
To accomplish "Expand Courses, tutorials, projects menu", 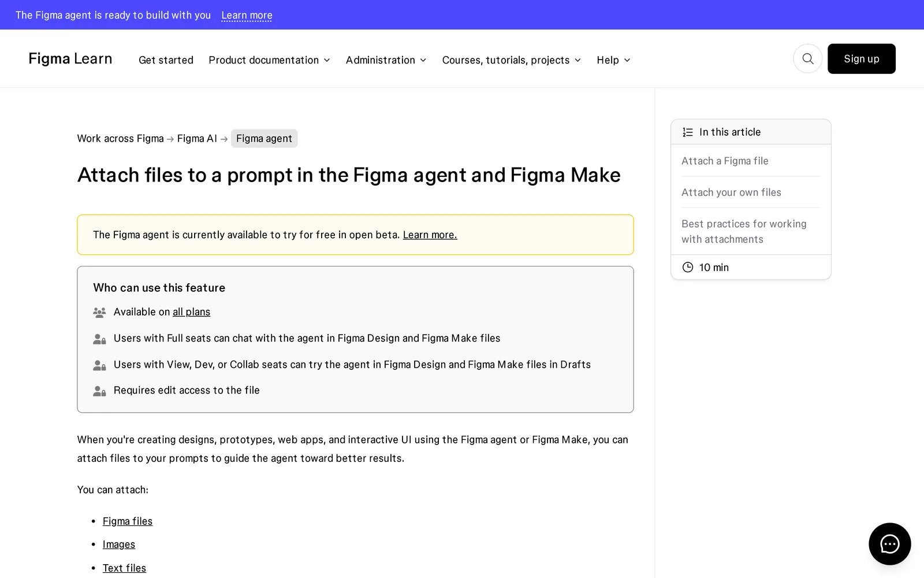I will pos(511,60).
